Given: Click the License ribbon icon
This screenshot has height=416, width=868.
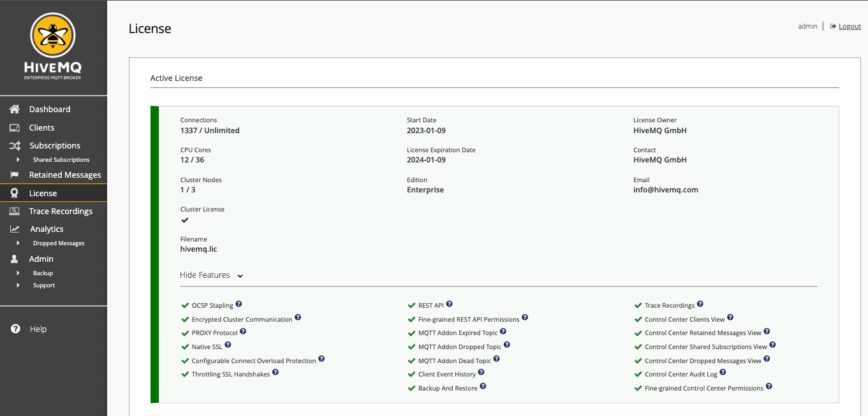Looking at the screenshot, I should (14, 193).
